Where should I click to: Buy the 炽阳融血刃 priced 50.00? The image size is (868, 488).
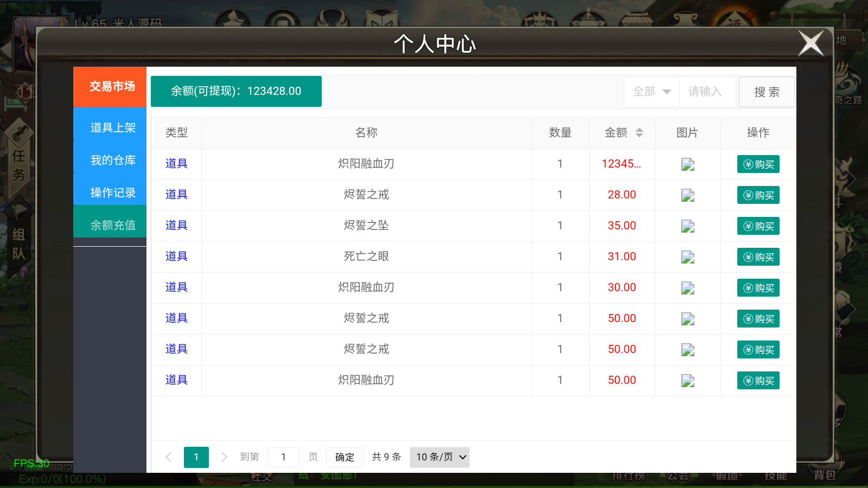tap(758, 381)
